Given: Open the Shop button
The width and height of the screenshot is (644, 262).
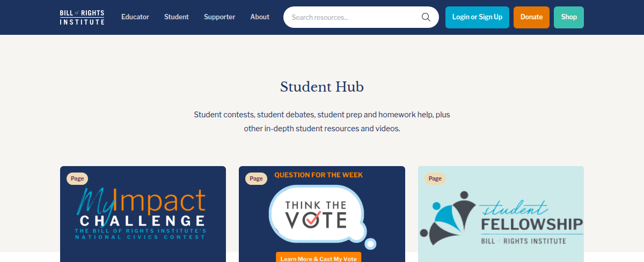Looking at the screenshot, I should tap(569, 17).
